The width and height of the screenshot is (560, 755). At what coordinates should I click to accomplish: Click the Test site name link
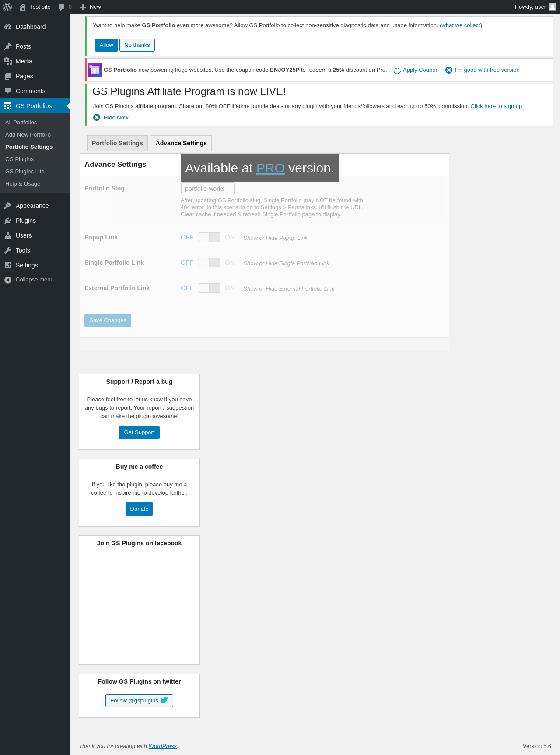point(40,7)
